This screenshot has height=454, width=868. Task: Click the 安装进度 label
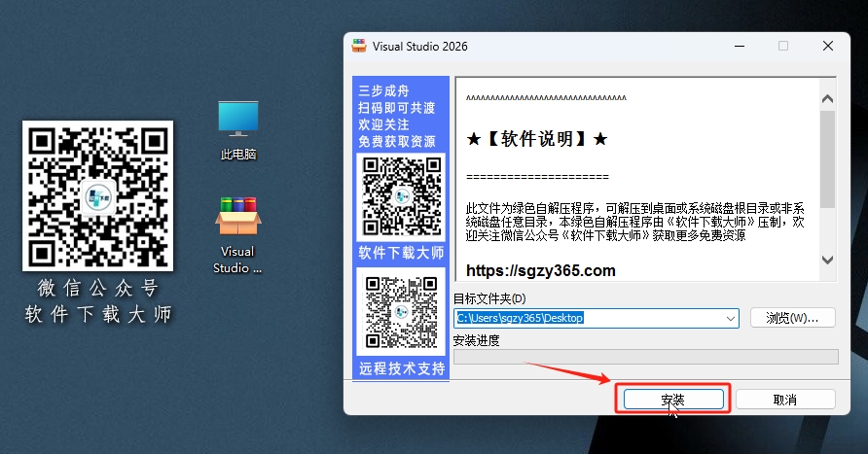pos(477,340)
